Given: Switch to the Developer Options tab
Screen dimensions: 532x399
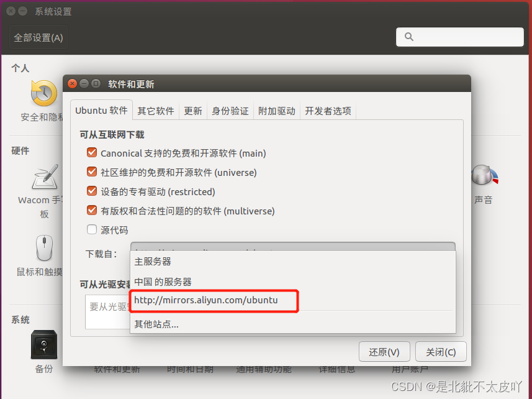Looking at the screenshot, I should click(328, 111).
